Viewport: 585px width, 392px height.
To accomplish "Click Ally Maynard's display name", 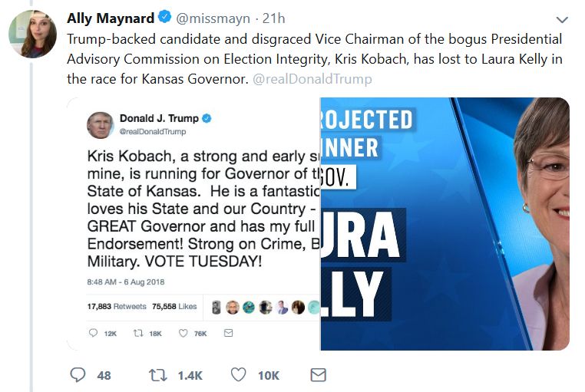I will (x=111, y=18).
